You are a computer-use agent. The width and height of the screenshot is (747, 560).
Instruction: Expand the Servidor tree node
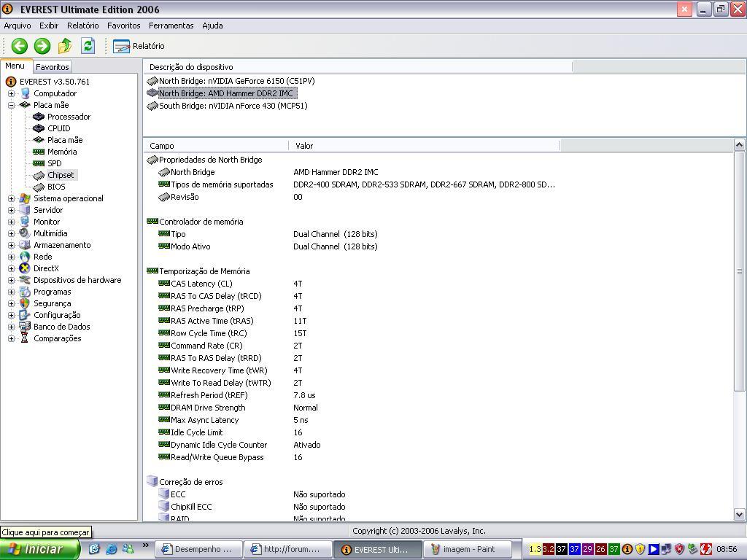click(11, 211)
